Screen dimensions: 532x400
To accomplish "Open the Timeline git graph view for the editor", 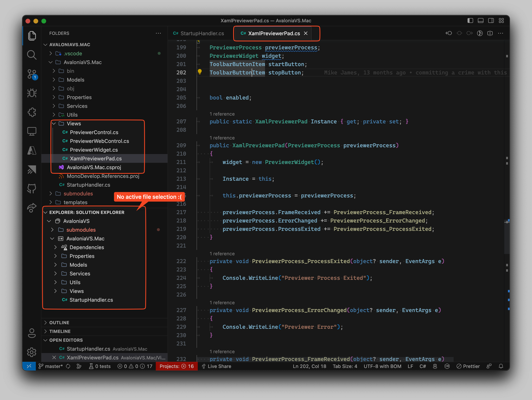I will (x=480, y=33).
